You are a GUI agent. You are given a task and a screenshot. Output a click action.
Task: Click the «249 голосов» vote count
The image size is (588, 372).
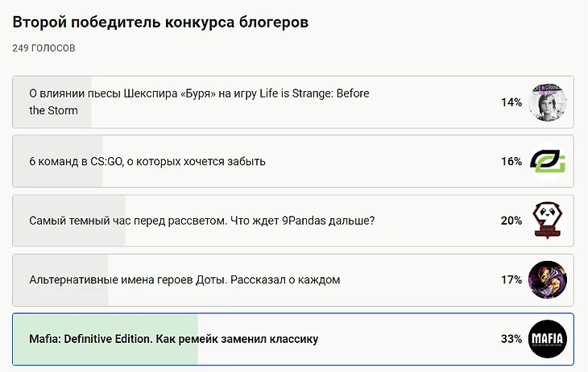click(44, 48)
